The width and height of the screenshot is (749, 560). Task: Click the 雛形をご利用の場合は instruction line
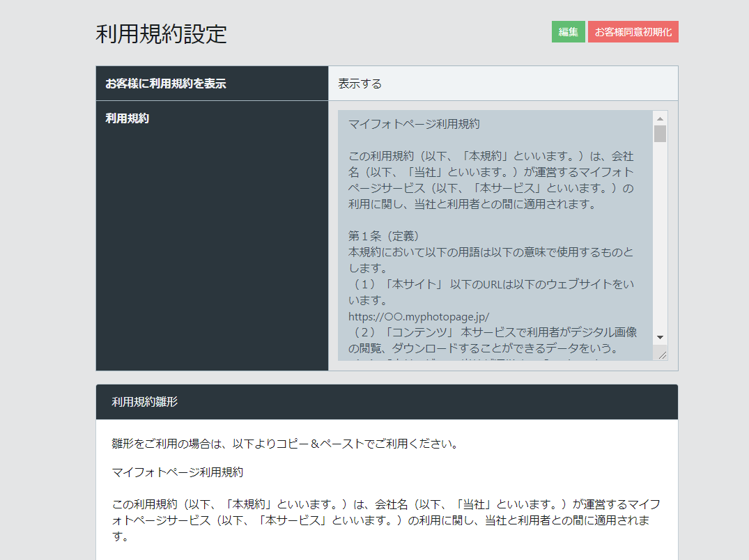(x=284, y=444)
